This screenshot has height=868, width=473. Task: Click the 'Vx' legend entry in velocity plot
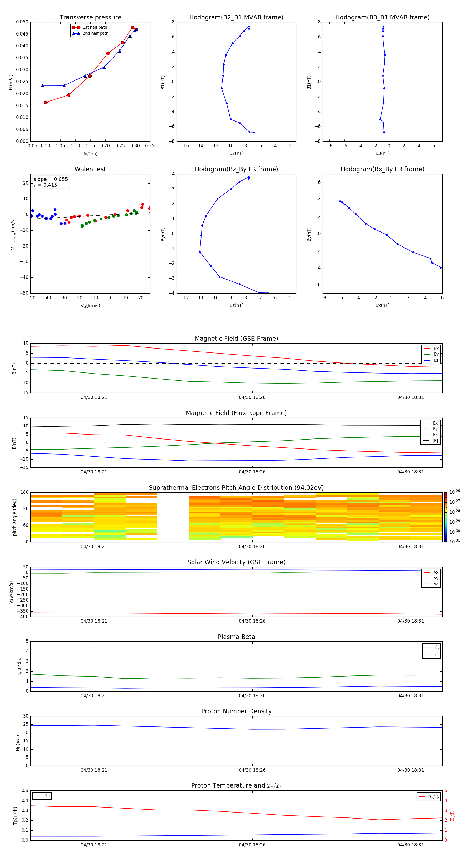click(431, 572)
